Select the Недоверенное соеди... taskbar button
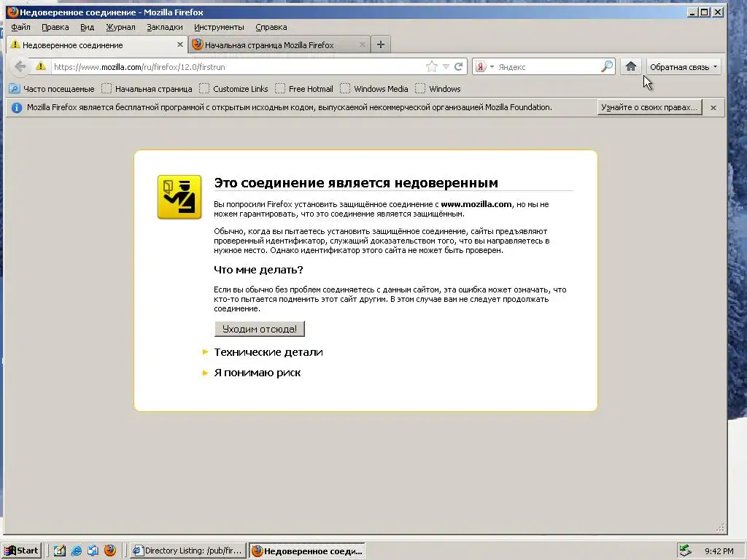The width and height of the screenshot is (747, 560). [x=307, y=551]
